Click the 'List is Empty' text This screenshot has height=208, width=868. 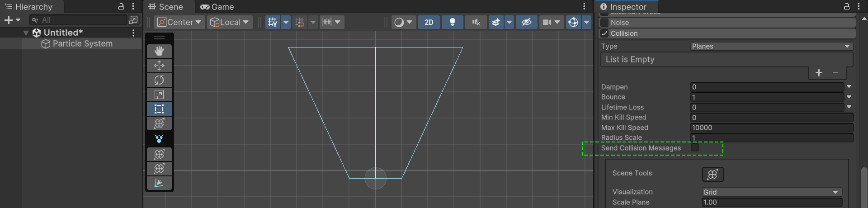630,59
